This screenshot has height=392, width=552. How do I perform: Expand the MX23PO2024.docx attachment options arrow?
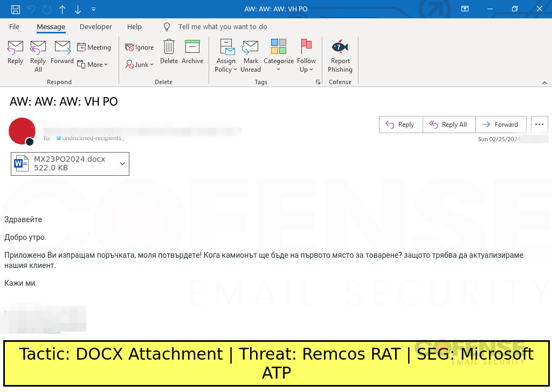click(x=122, y=164)
